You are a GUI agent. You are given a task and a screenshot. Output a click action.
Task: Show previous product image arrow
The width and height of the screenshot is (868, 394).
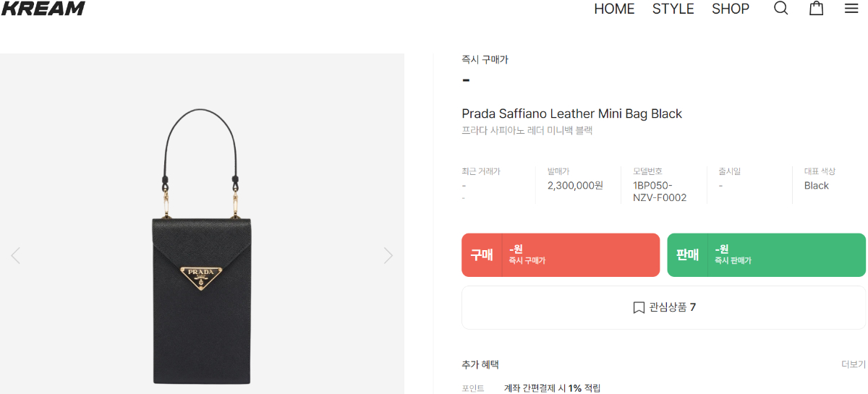(x=16, y=255)
